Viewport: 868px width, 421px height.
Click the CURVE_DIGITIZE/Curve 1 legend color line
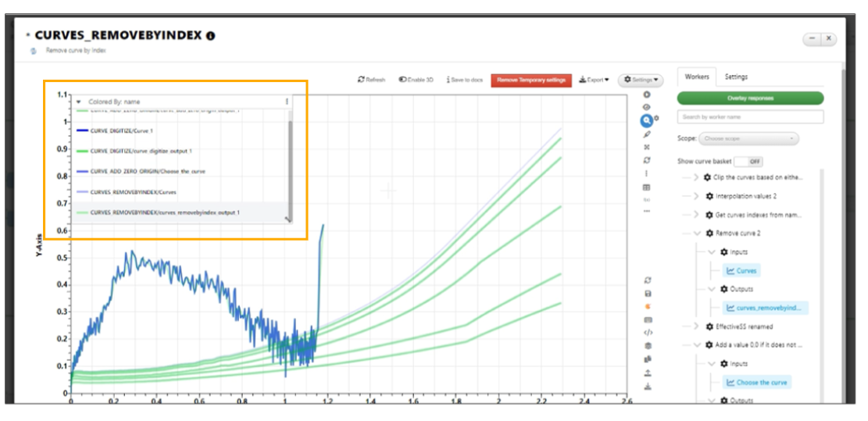point(83,130)
